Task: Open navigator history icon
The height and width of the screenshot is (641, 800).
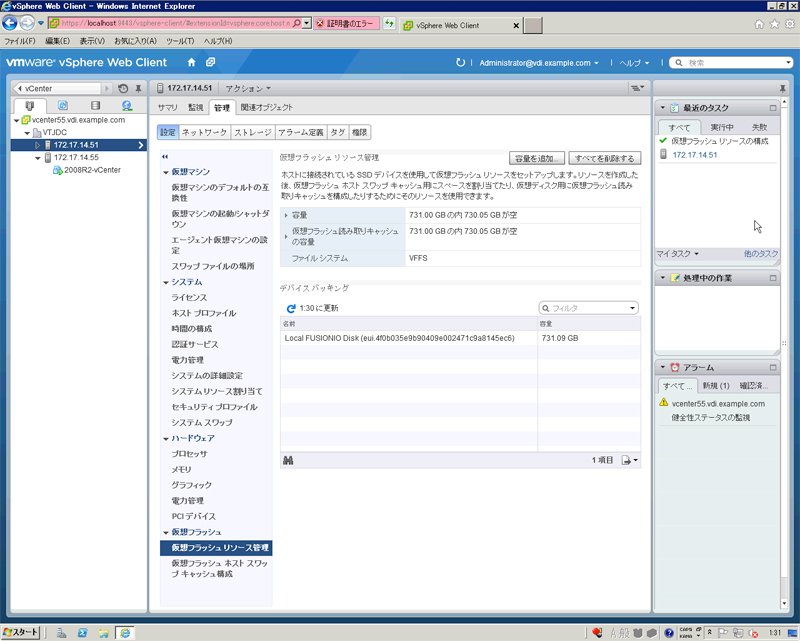Action: pyautogui.click(x=123, y=88)
